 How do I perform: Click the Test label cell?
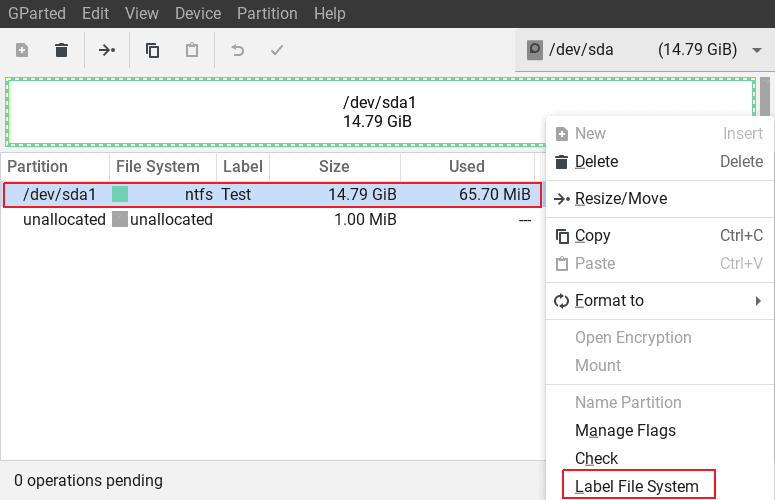pos(236,195)
